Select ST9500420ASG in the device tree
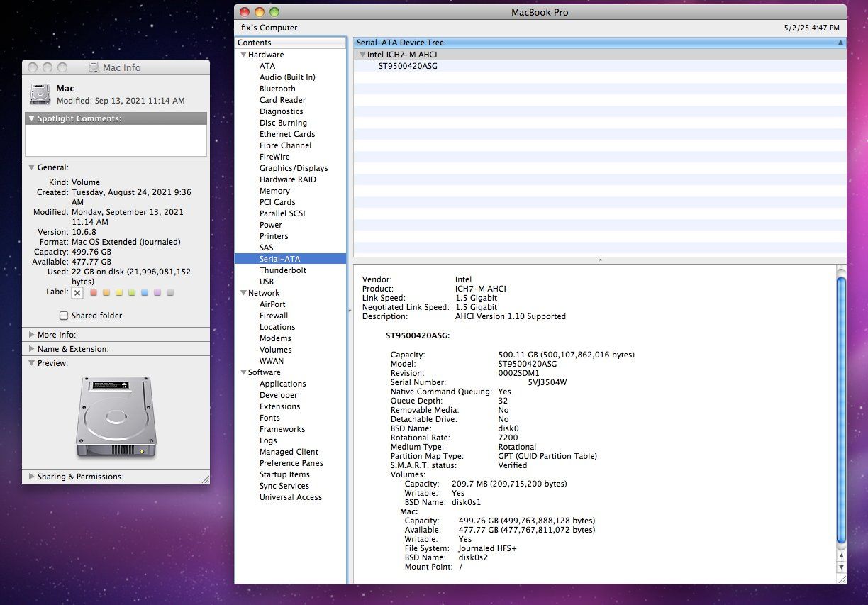 point(408,66)
